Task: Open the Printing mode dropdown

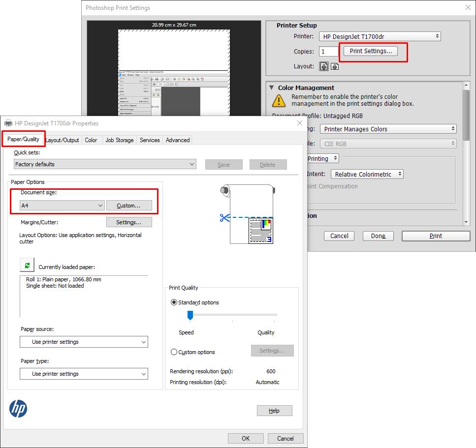Action: point(323,158)
